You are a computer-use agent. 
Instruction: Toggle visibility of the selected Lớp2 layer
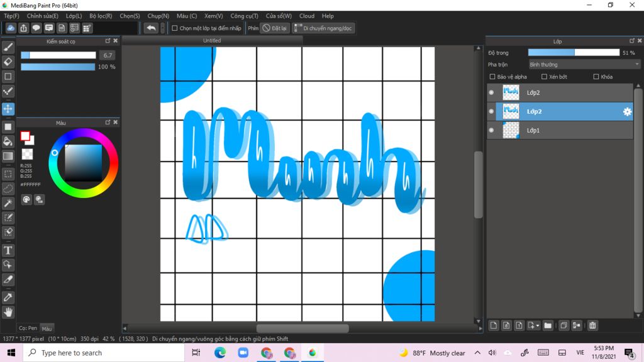[x=491, y=111]
